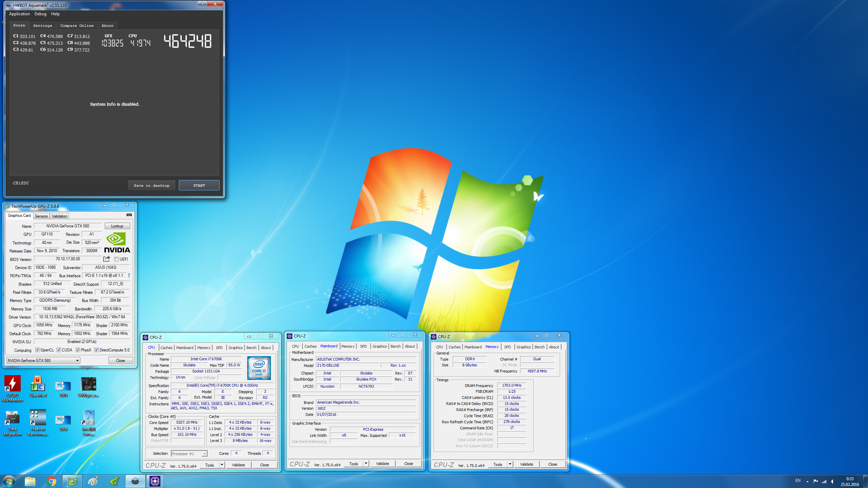Open Paint from the taskbar

click(93, 481)
